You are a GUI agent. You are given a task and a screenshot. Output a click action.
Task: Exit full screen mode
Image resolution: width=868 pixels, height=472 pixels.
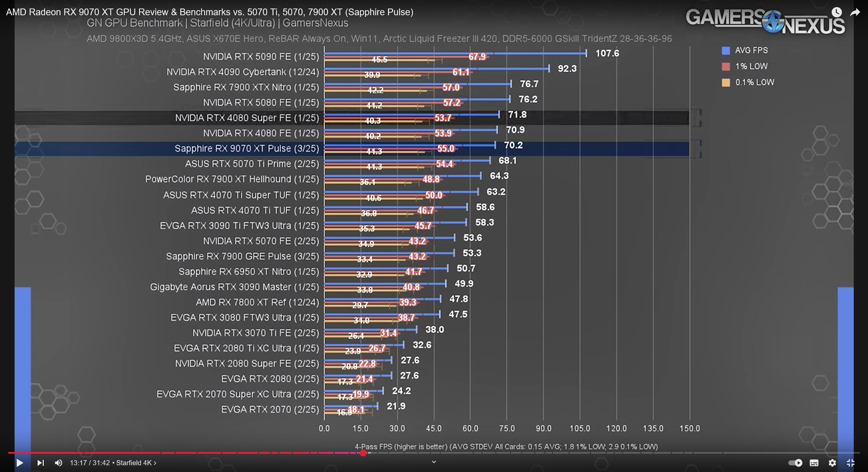tap(851, 463)
